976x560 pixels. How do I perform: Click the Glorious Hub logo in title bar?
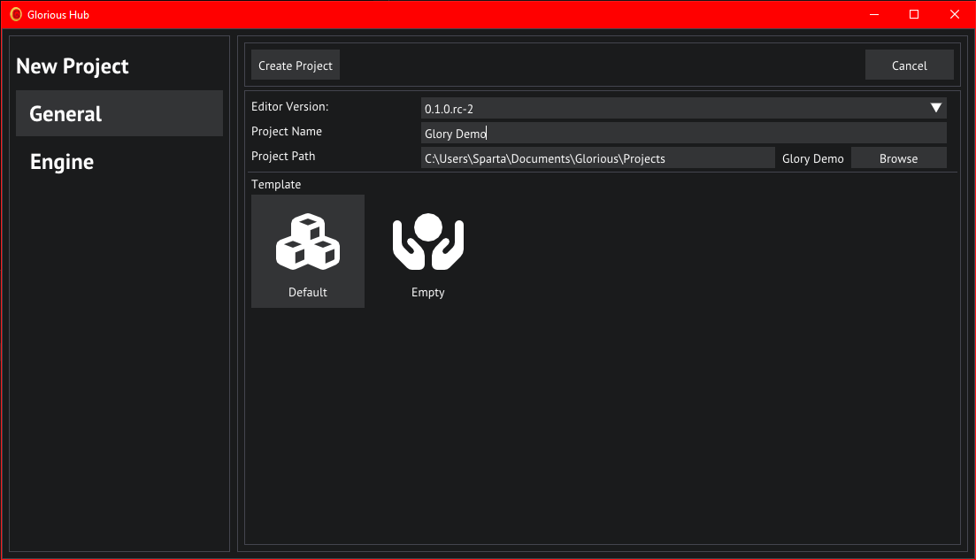point(16,14)
